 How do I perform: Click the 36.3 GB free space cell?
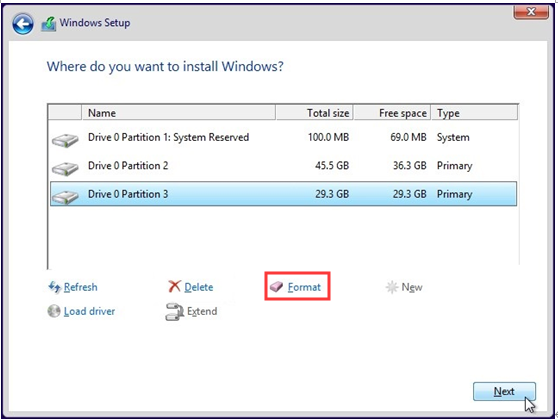click(410, 166)
